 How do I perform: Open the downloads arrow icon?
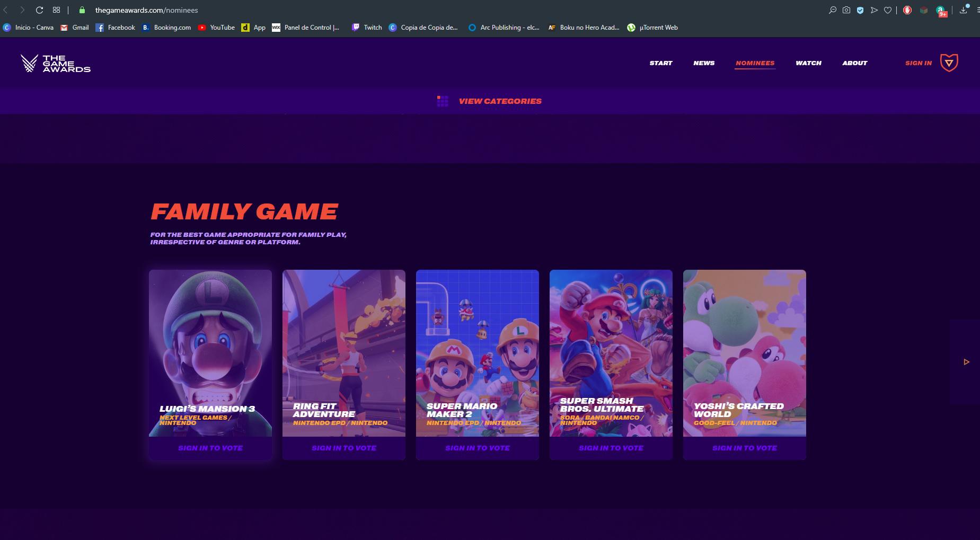click(963, 10)
